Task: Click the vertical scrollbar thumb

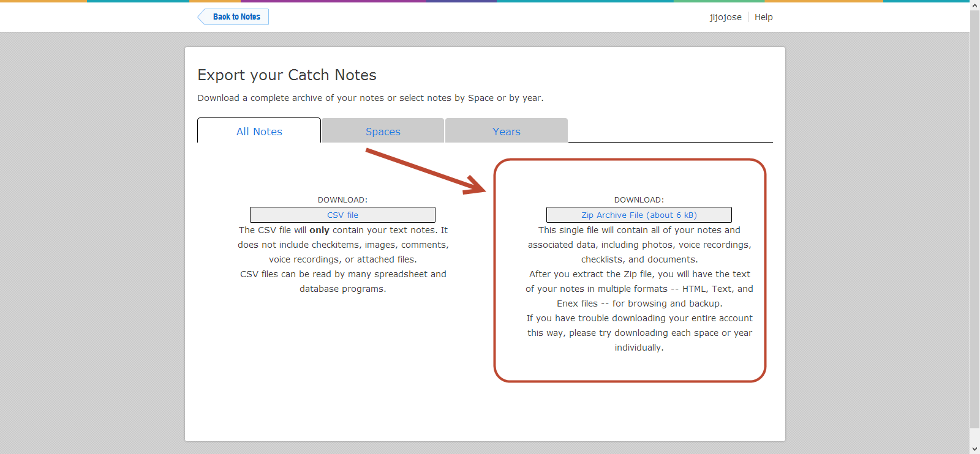Action: 974,214
